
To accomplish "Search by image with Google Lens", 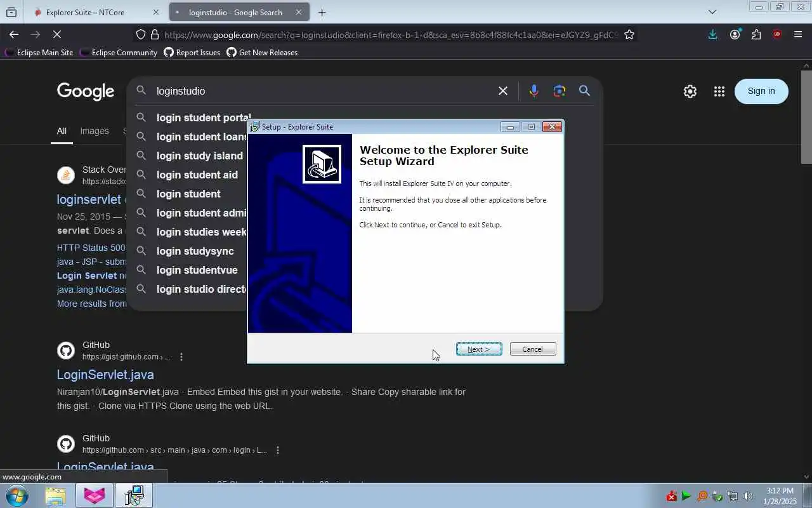I will pyautogui.click(x=559, y=91).
